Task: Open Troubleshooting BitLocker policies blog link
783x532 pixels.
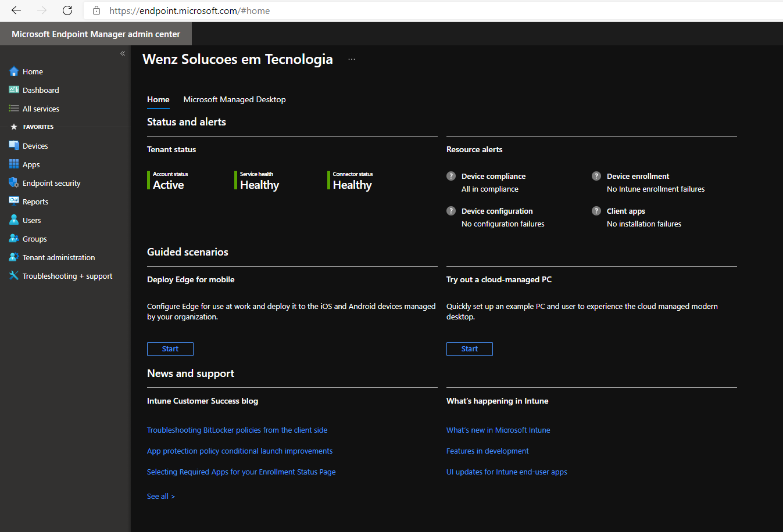Action: 237,430
